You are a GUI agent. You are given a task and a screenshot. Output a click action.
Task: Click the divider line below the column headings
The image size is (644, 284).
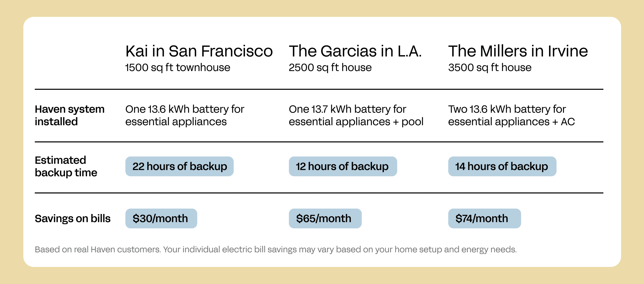click(319, 89)
